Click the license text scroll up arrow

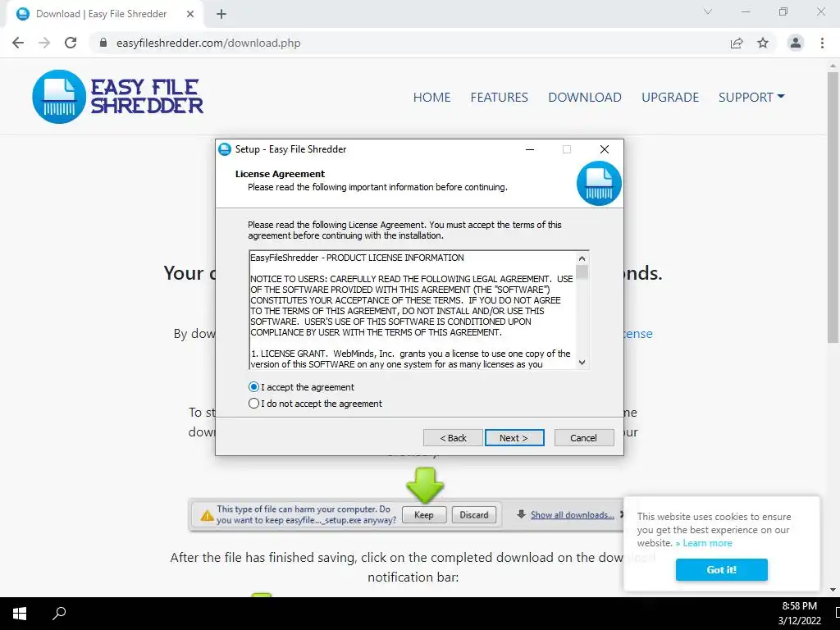[x=582, y=258]
